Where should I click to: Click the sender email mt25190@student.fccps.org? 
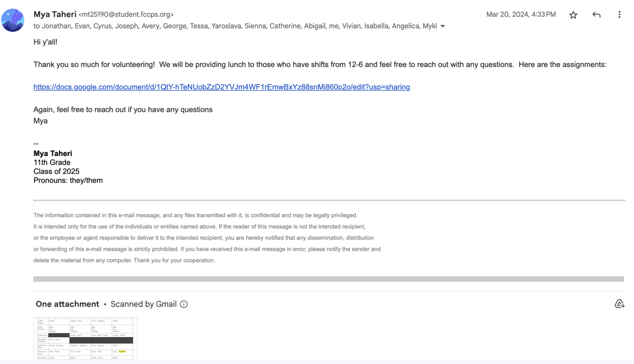click(126, 15)
